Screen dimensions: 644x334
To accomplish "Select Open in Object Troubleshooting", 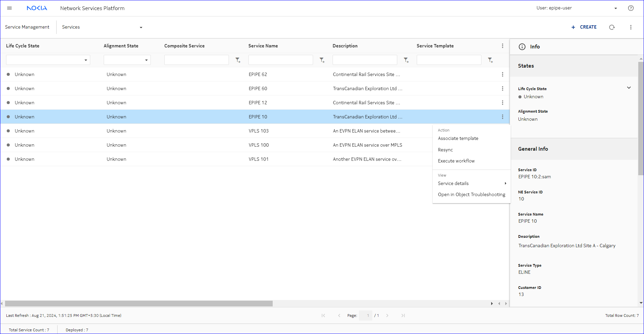I will tap(471, 194).
